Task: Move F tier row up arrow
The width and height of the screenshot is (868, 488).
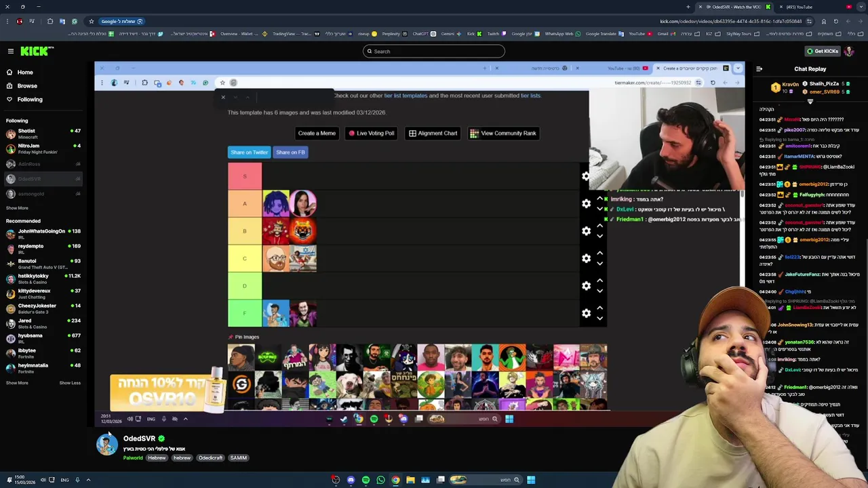Action: coord(599,308)
